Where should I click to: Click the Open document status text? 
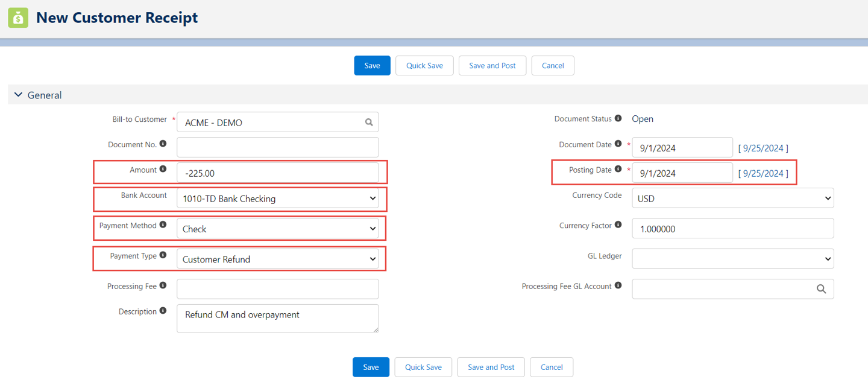click(x=643, y=119)
